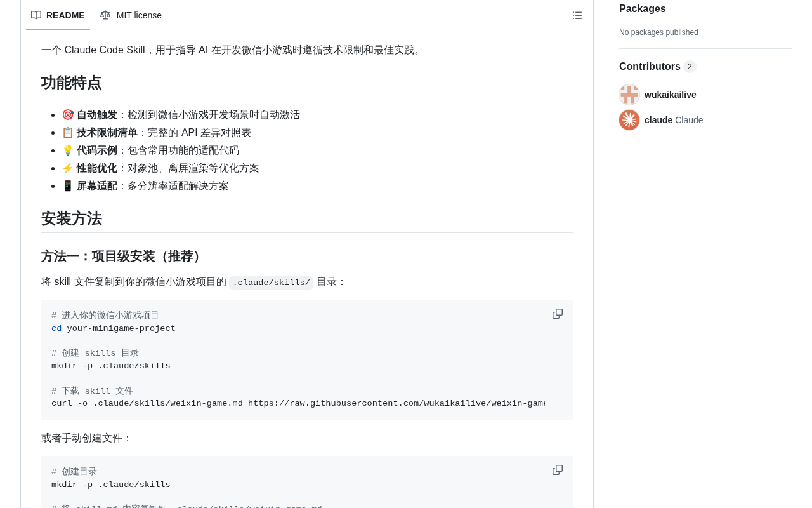
Task: Click the 安装方法 heading
Action: click(x=72, y=218)
